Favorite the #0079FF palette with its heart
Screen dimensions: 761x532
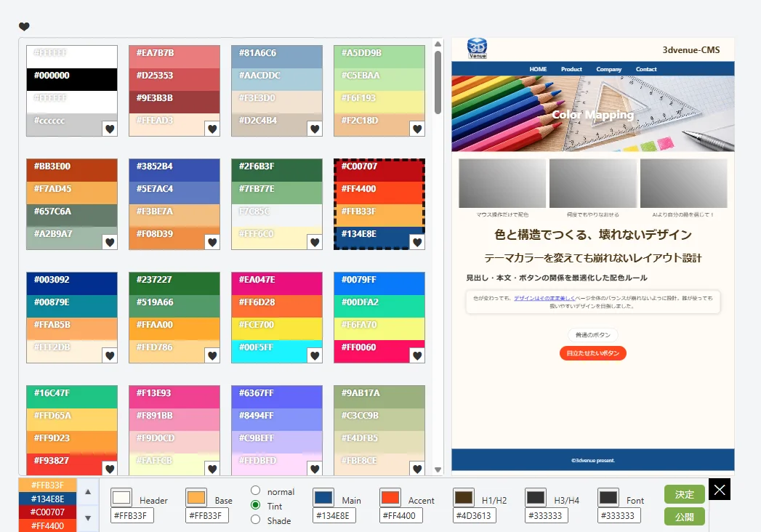click(x=417, y=356)
